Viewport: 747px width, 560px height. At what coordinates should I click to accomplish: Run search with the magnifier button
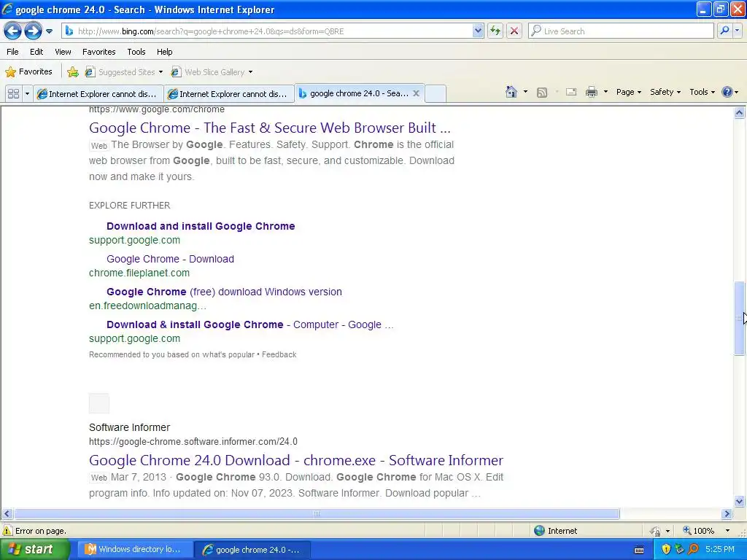tap(724, 31)
